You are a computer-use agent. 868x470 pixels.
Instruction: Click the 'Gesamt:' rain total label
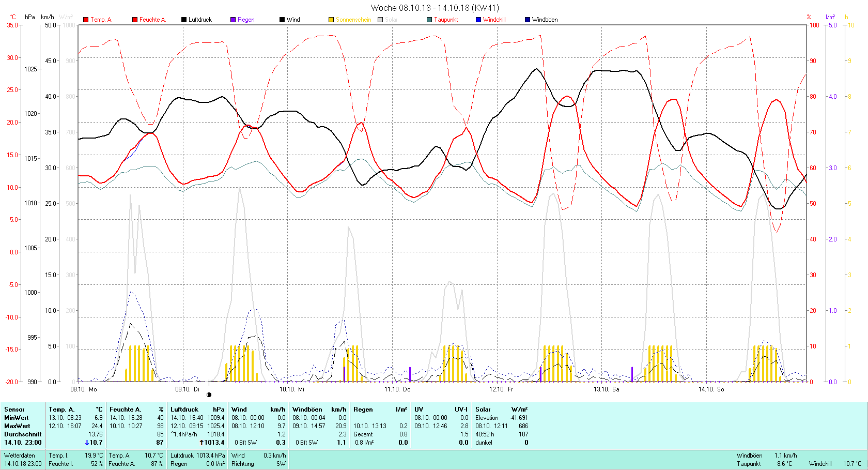(x=364, y=434)
